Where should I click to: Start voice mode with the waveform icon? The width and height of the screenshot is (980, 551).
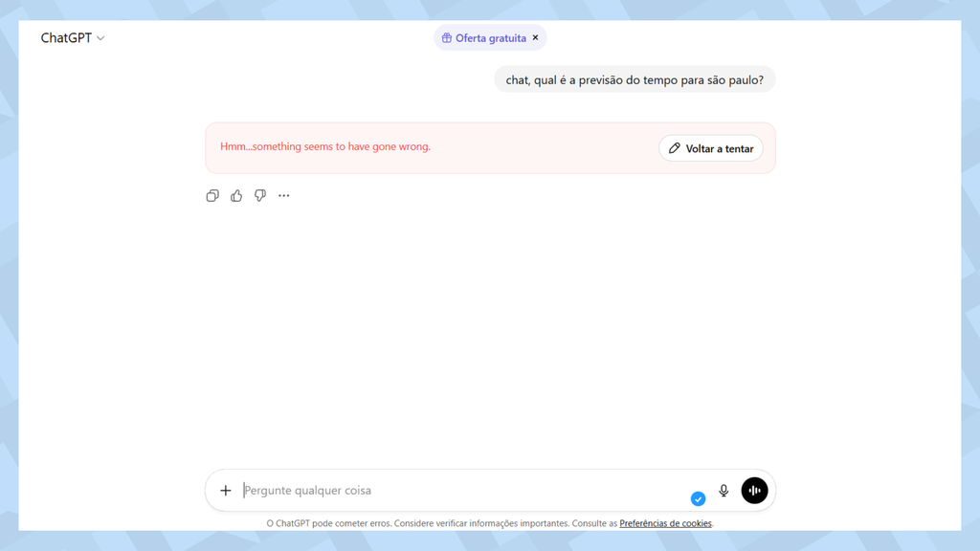pos(754,490)
